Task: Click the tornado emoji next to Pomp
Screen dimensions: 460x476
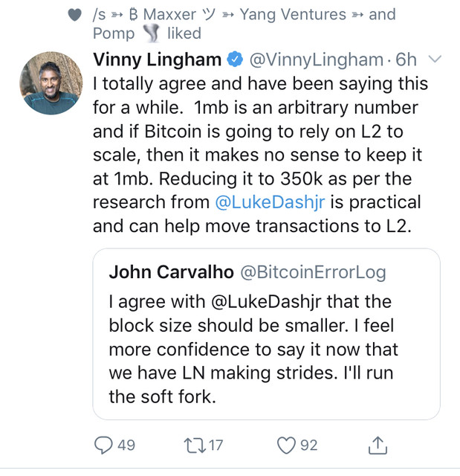Action: pos(151,33)
